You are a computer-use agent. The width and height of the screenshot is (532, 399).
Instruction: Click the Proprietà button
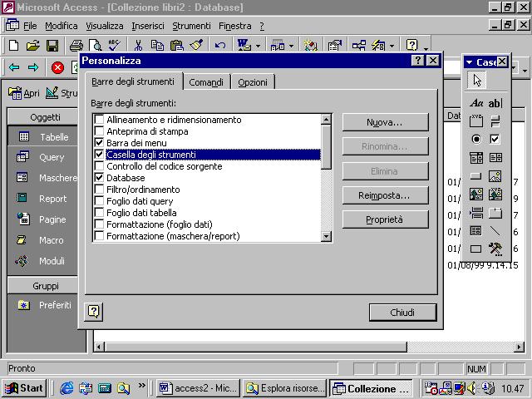coord(385,219)
